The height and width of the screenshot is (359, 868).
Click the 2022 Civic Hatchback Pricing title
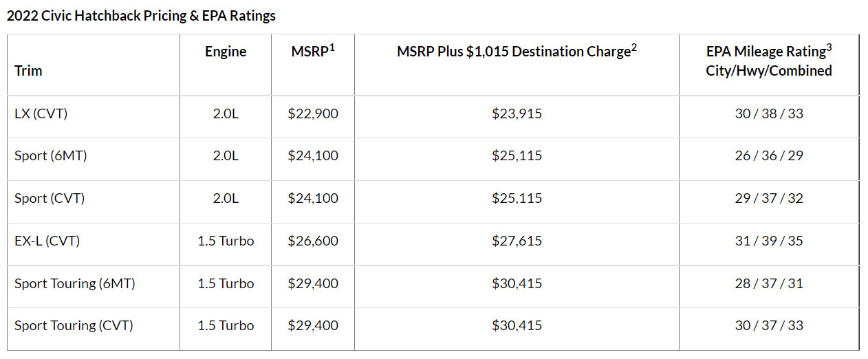point(141,16)
